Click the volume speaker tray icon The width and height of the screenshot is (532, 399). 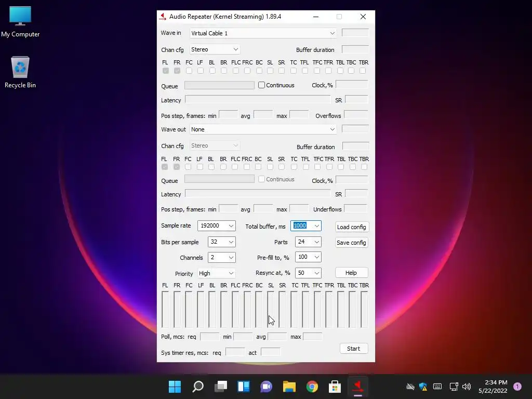click(x=467, y=387)
